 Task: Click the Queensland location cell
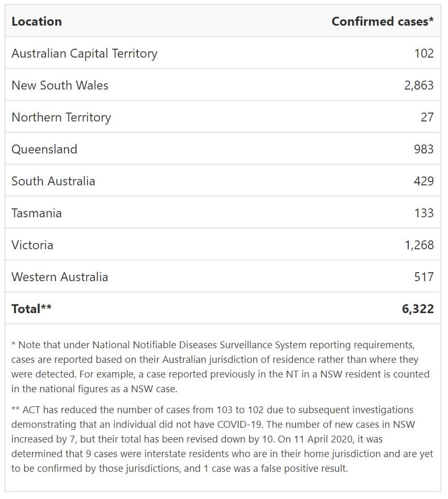pyautogui.click(x=45, y=149)
